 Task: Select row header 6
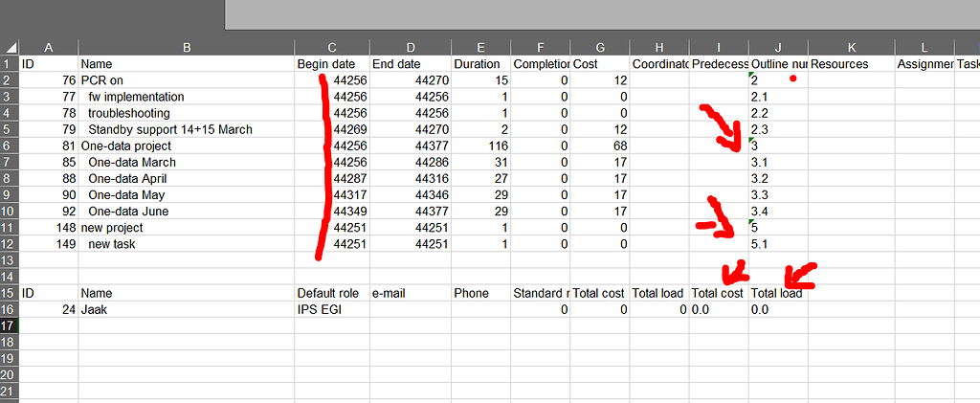[10, 146]
